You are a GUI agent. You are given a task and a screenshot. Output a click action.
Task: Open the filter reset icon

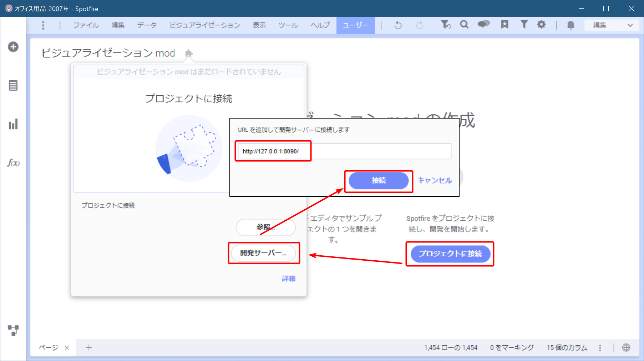446,25
